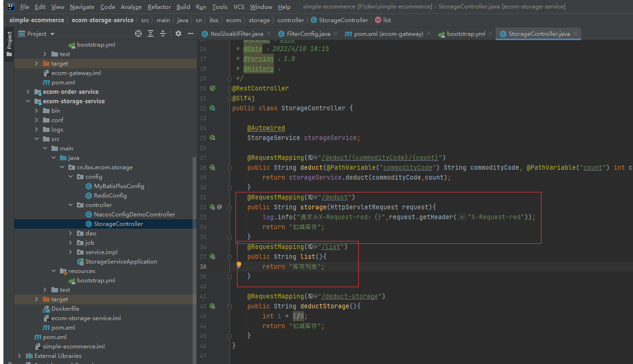Open the Build menu

[183, 7]
